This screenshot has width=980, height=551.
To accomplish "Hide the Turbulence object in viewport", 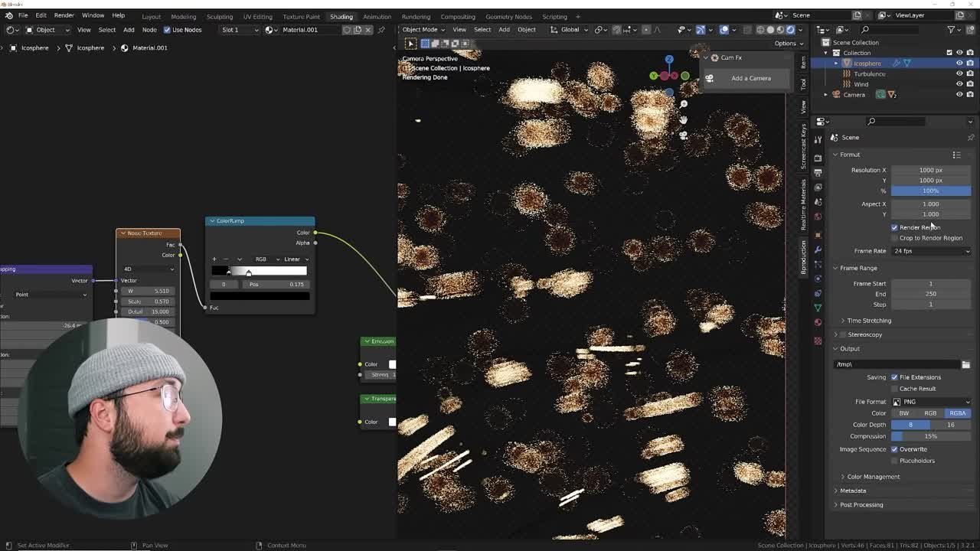I will point(959,73).
